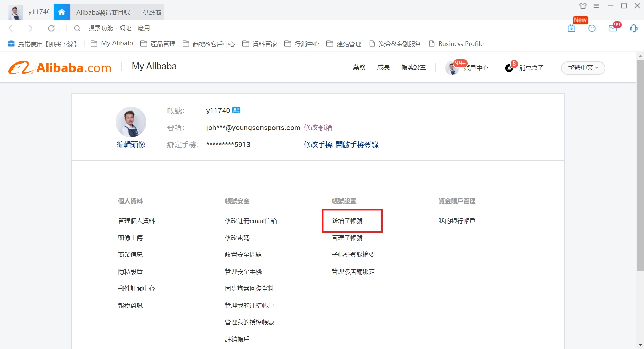Go back with the browser back arrow

click(x=11, y=28)
